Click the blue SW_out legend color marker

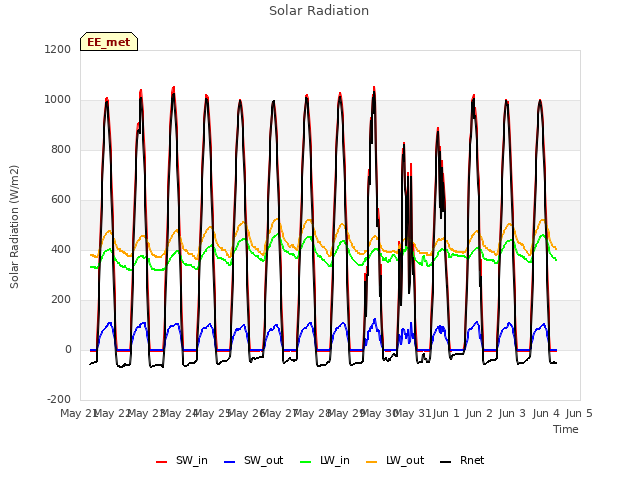pos(230,462)
